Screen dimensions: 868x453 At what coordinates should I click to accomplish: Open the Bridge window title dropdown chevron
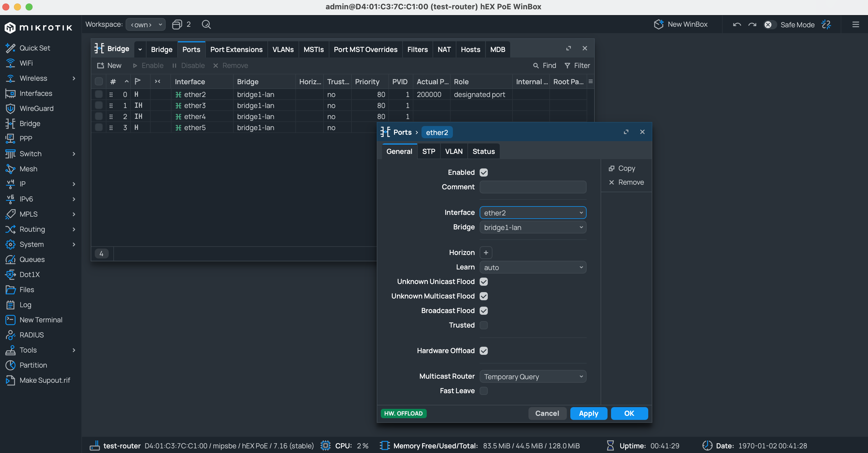click(140, 49)
